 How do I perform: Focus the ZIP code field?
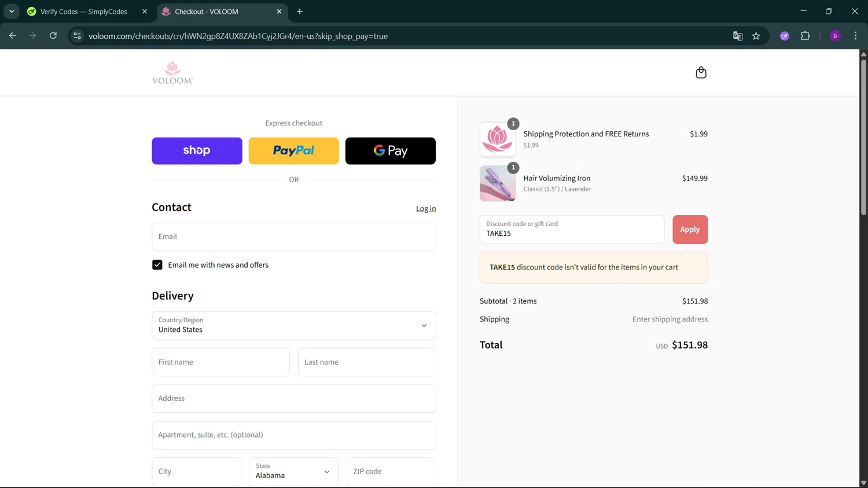(x=391, y=471)
